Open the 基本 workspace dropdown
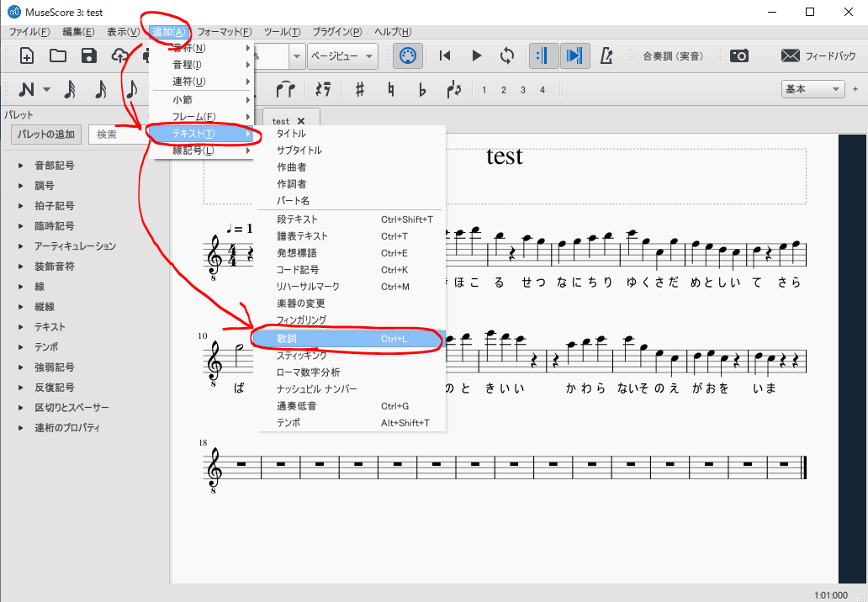868x602 pixels. (812, 89)
